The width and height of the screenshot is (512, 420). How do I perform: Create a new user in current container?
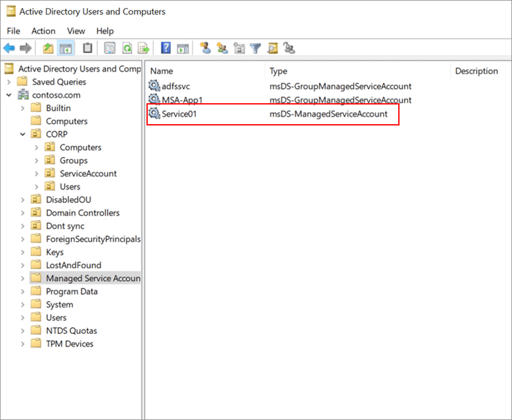(x=205, y=48)
